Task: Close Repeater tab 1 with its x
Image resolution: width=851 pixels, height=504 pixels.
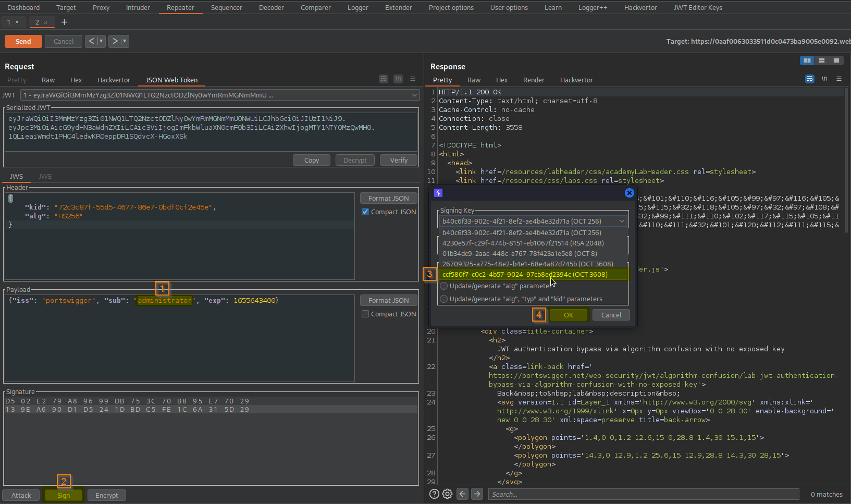Action: [17, 22]
